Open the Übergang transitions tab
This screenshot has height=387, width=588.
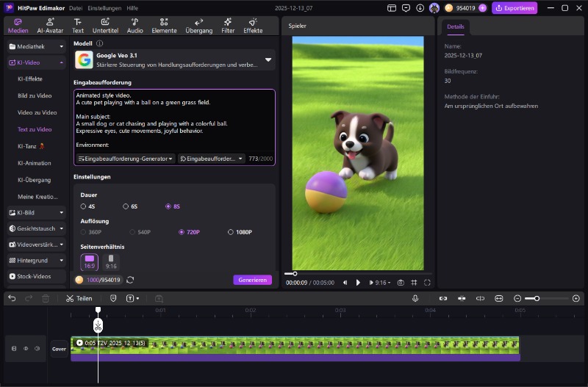(198, 26)
